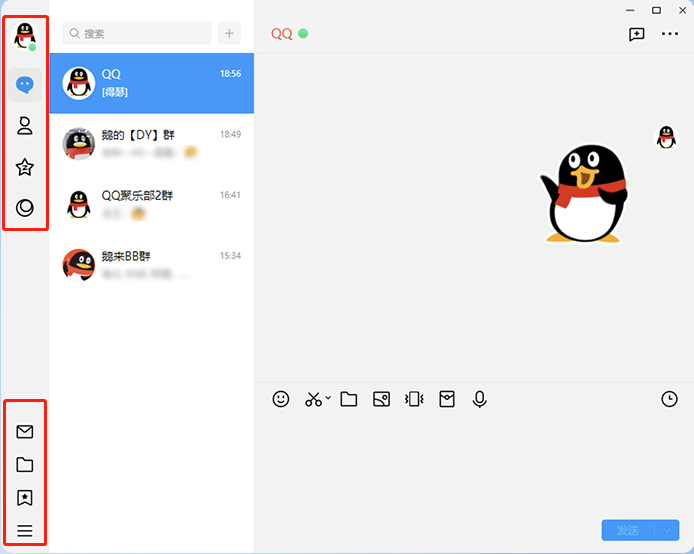Screen dimensions: 694x554
Task: Click the red packet icon
Action: [x=447, y=399]
